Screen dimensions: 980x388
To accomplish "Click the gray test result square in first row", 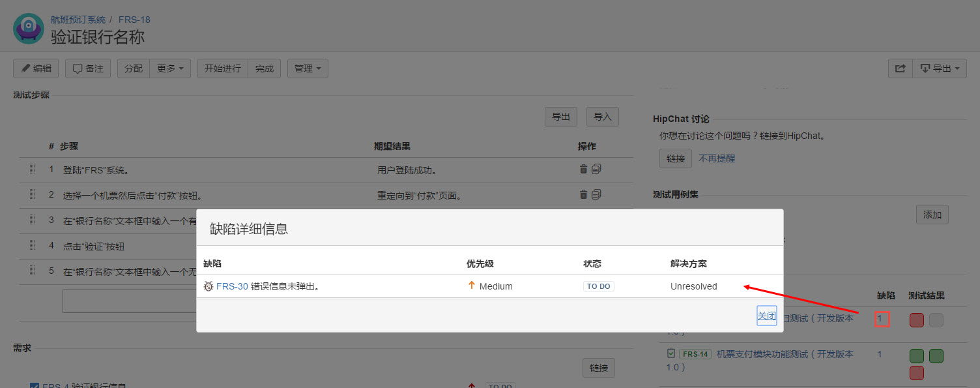I will (936, 320).
